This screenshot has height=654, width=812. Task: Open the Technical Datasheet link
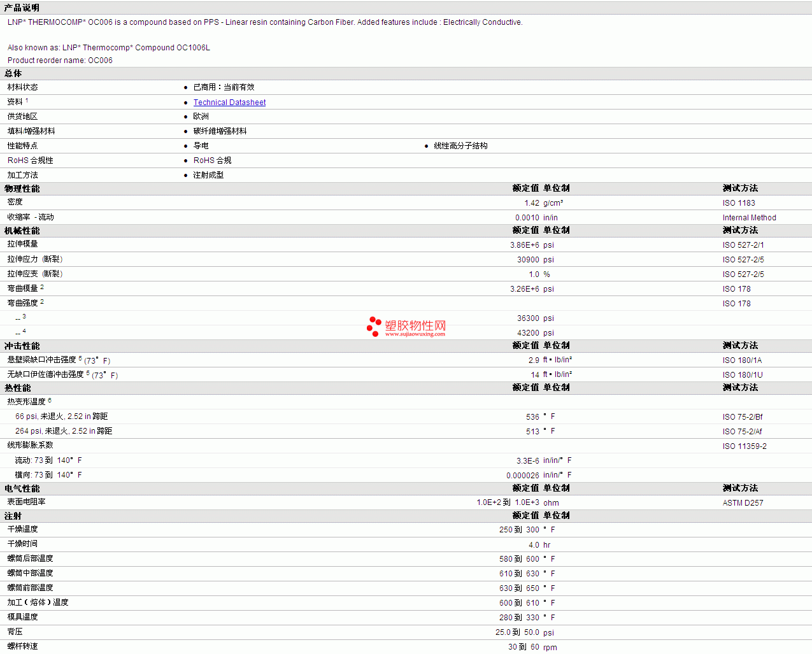[229, 103]
